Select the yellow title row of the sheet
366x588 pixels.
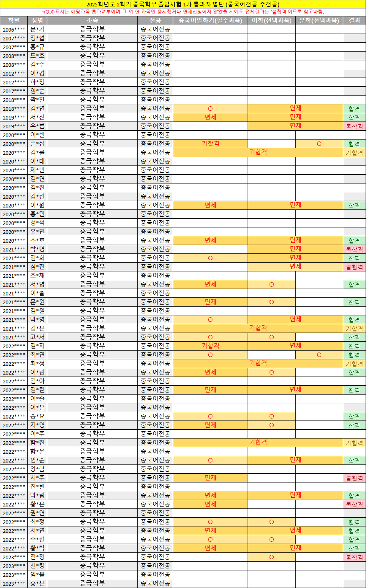coord(183,4)
